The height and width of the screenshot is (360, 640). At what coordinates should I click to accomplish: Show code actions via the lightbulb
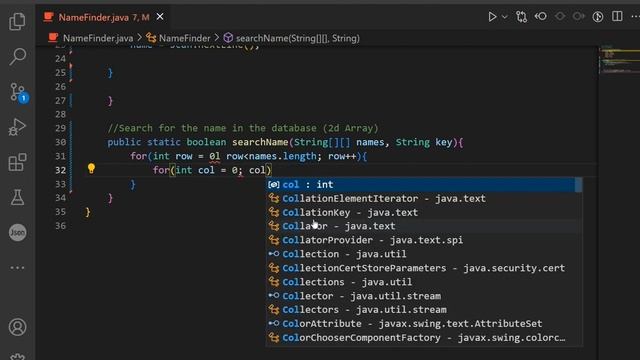pyautogui.click(x=91, y=168)
